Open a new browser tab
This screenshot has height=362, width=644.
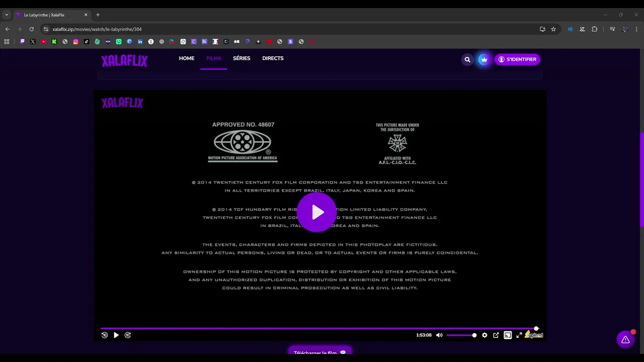[x=98, y=15]
